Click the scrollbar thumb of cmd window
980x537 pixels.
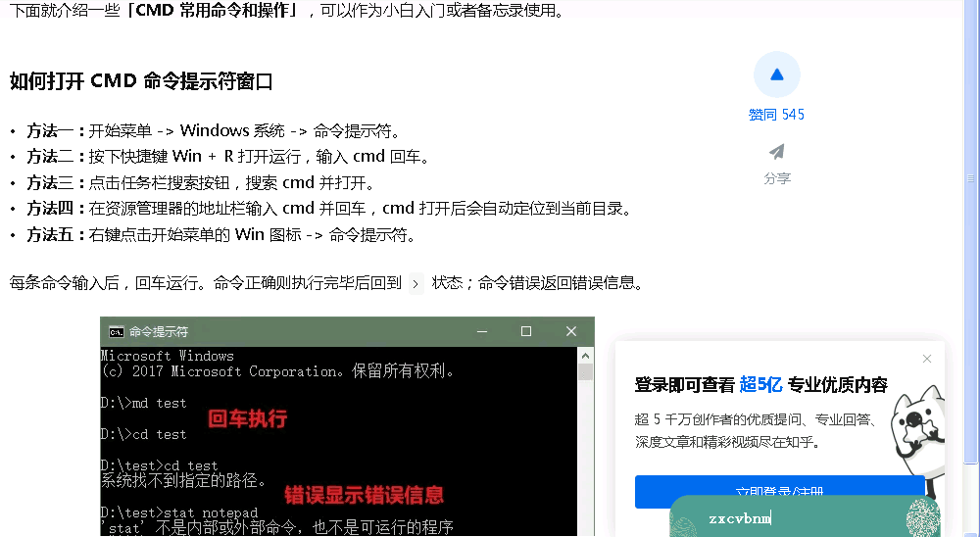pyautogui.click(x=585, y=372)
